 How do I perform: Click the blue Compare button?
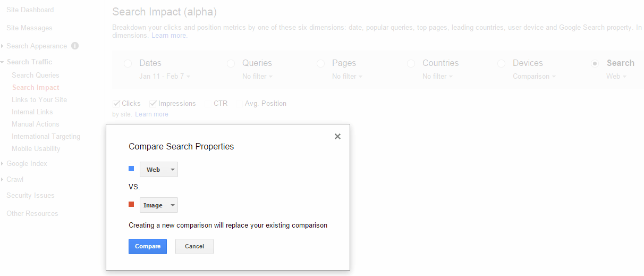point(148,246)
